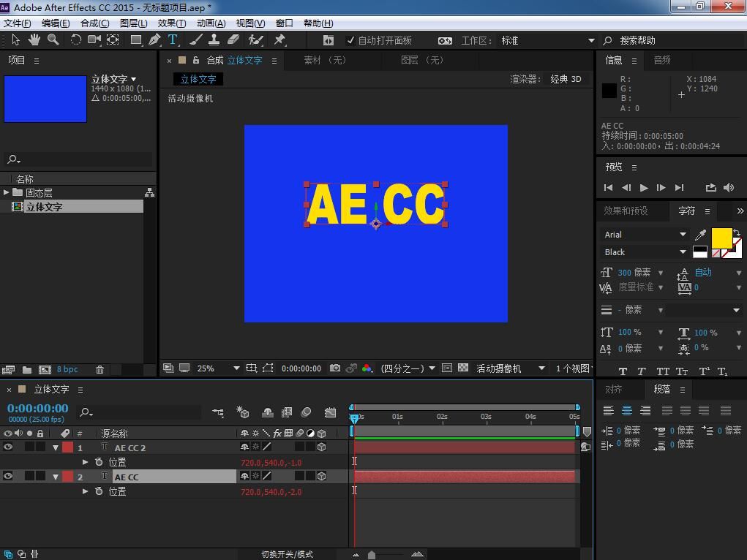747x560 pixels.
Task: Open the graph editor icon in timeline
Action: pos(330,412)
